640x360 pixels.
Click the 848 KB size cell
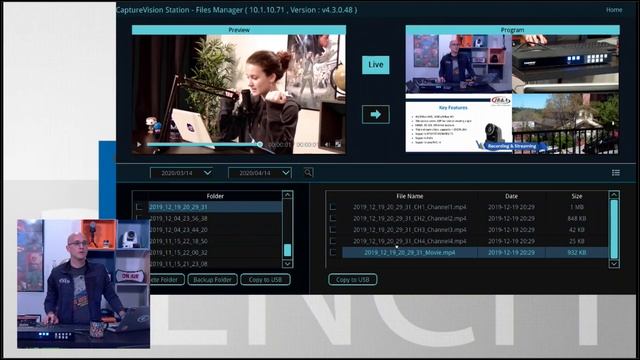[x=577, y=218]
